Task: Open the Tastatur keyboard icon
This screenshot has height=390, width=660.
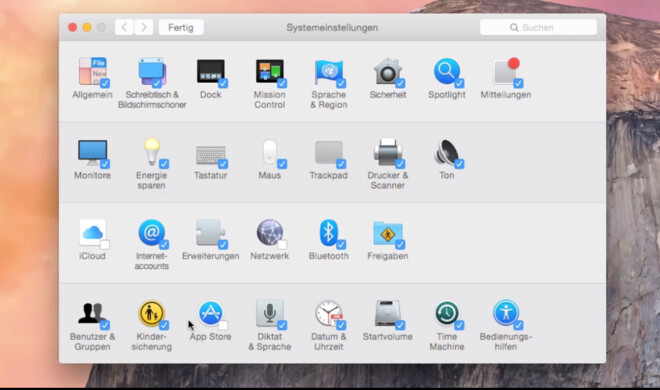Action: pos(211,155)
